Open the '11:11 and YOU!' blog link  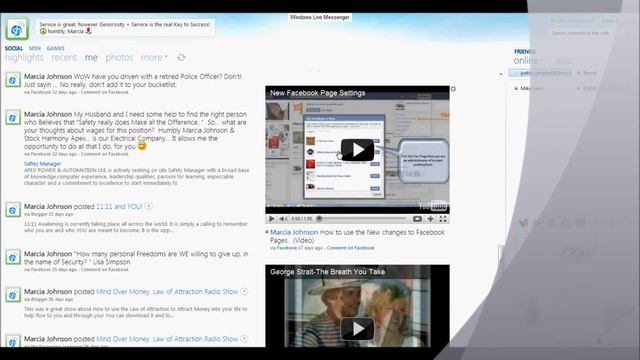pos(119,207)
